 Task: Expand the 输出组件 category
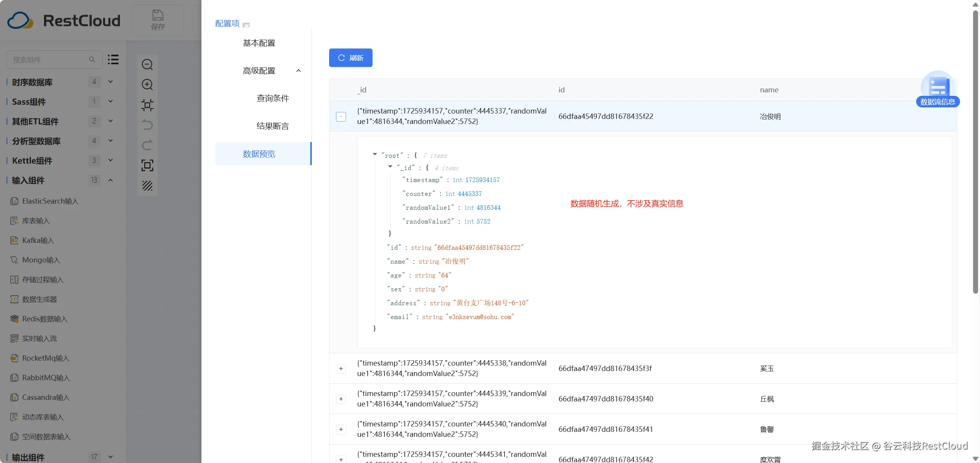point(110,457)
